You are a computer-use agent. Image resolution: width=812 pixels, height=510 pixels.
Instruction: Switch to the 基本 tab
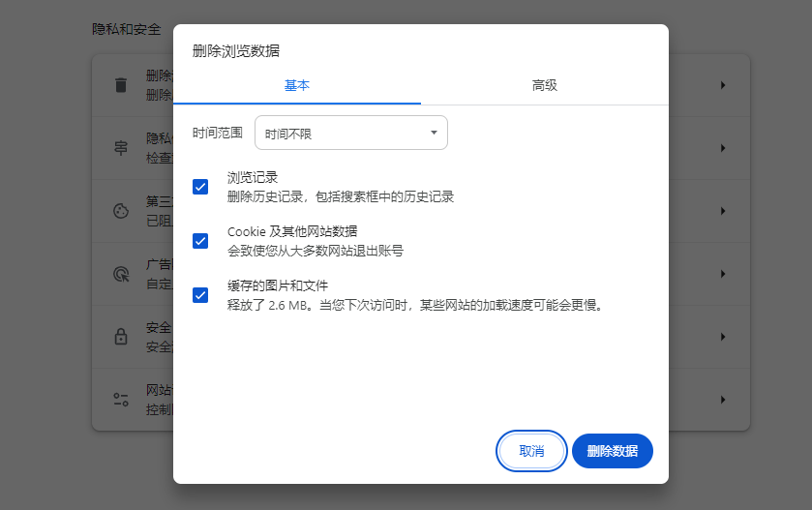coord(297,85)
